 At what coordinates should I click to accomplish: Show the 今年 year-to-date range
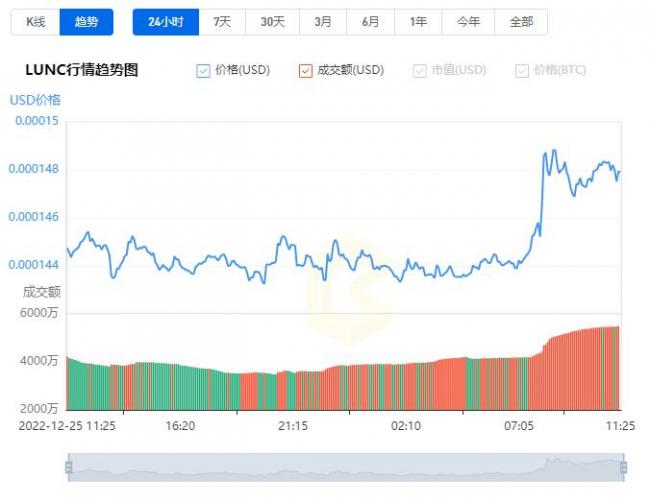click(468, 22)
